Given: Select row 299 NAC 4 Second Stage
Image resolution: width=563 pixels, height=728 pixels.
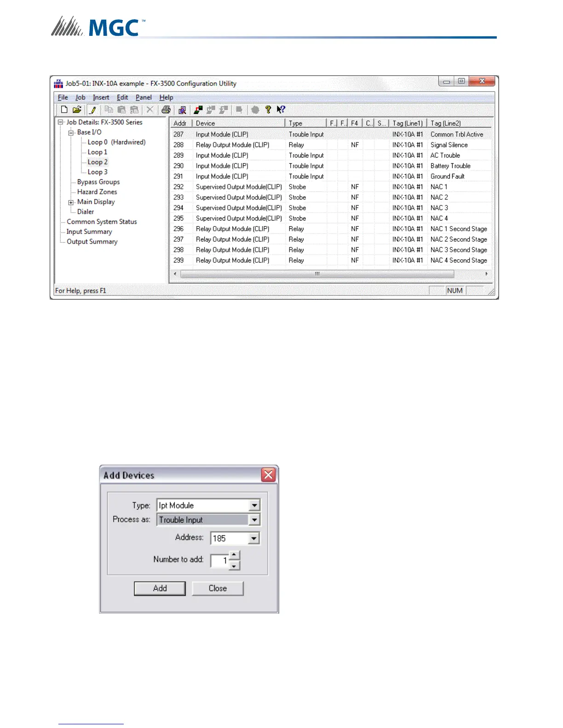Looking at the screenshot, I should pyautogui.click(x=330, y=260).
